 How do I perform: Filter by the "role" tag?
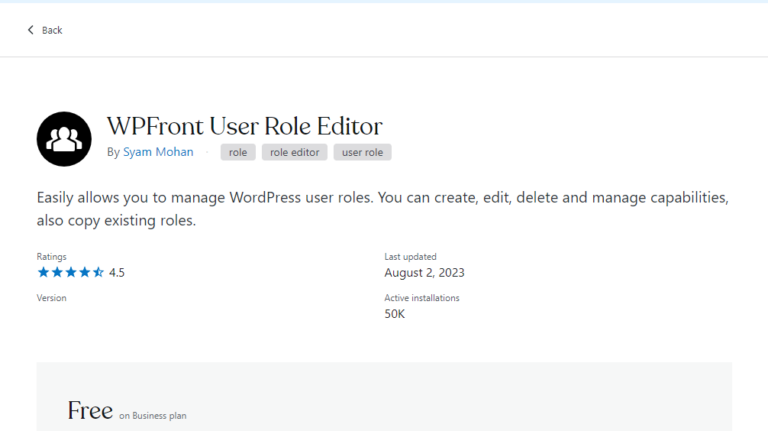pos(238,152)
